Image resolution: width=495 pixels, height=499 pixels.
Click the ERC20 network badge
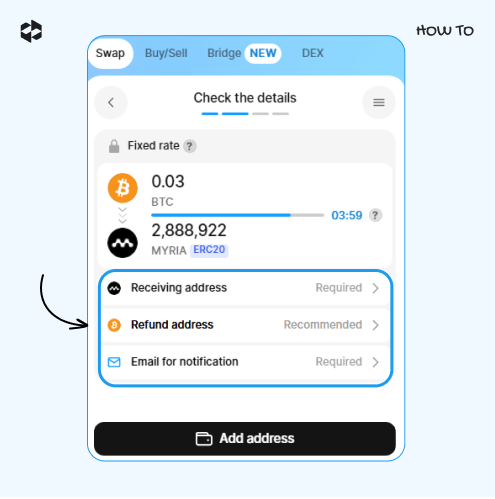tap(209, 250)
